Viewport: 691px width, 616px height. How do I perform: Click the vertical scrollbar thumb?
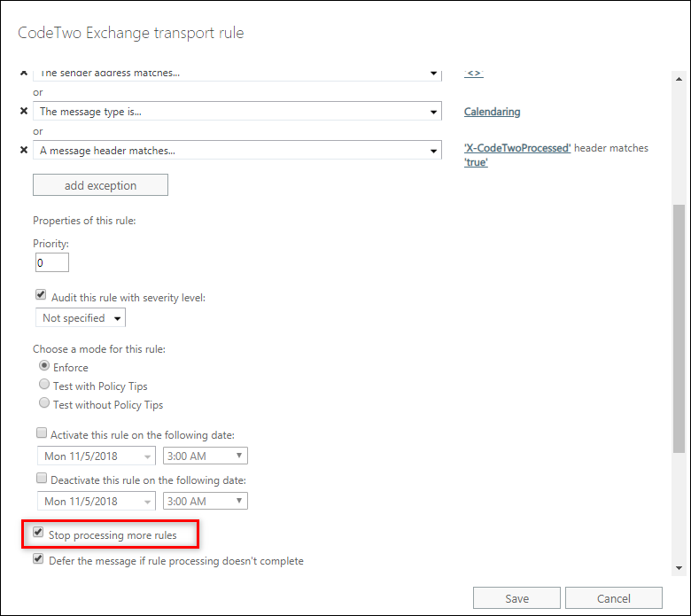click(679, 329)
